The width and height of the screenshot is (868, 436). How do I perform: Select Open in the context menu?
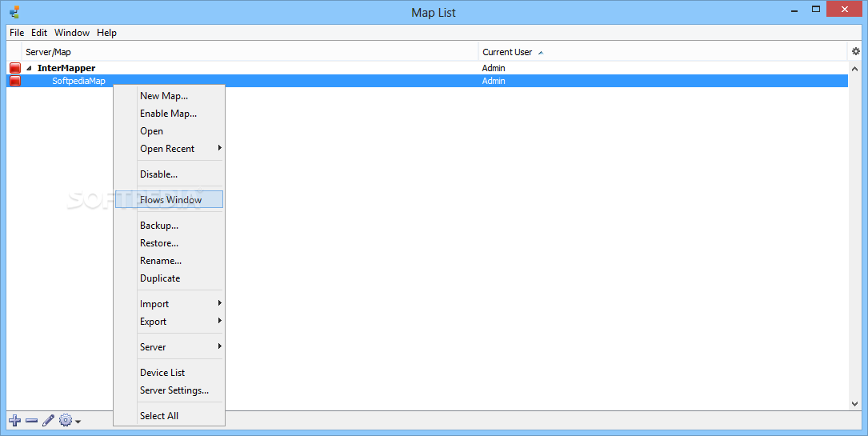point(169,131)
